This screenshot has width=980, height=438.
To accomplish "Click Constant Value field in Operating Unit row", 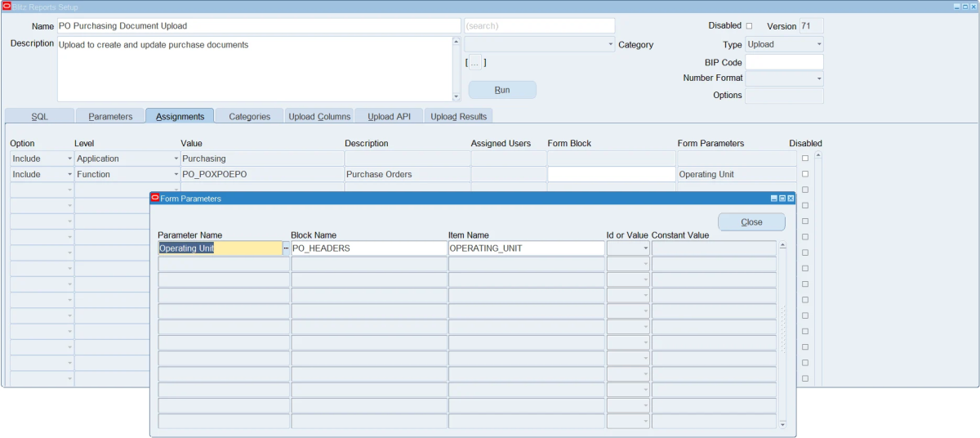I will point(714,248).
